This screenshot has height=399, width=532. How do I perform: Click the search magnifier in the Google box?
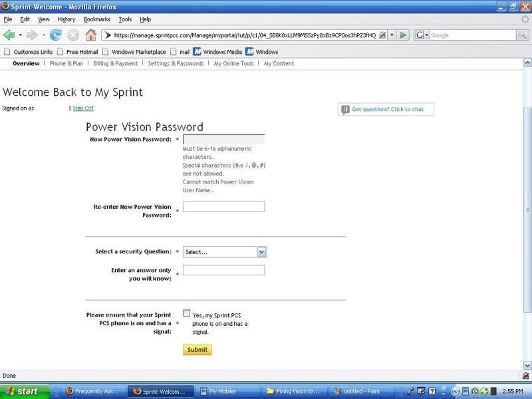coord(522,35)
